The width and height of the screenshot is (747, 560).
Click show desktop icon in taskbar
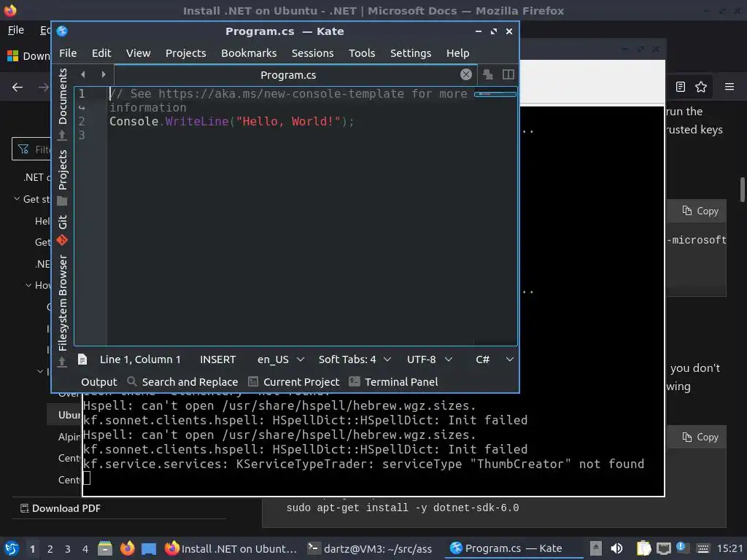(149, 548)
